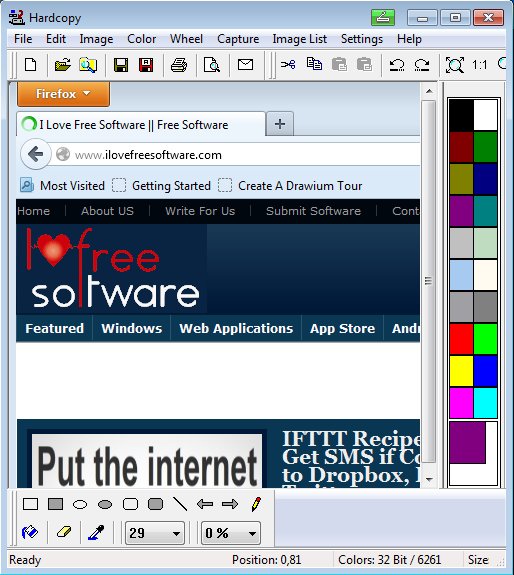Viewport: 514px width, 575px height.
Task: Save image with green floppy icon
Action: [x=121, y=65]
